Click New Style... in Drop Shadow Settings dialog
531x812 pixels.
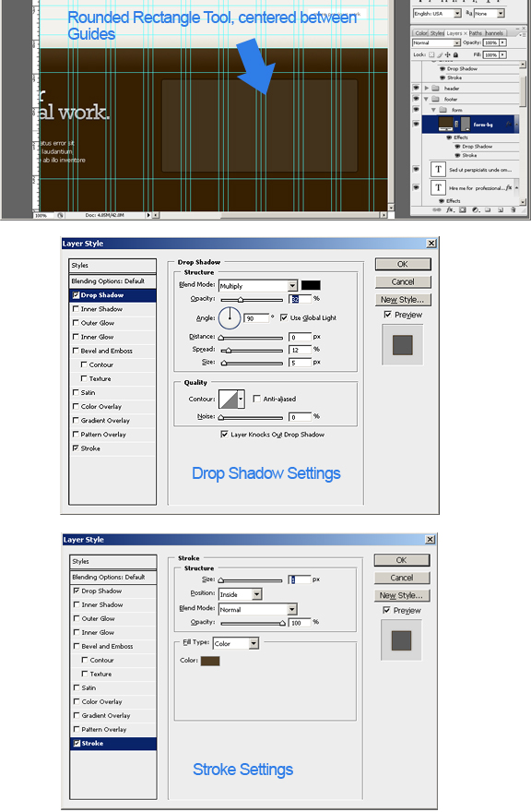[x=403, y=299]
